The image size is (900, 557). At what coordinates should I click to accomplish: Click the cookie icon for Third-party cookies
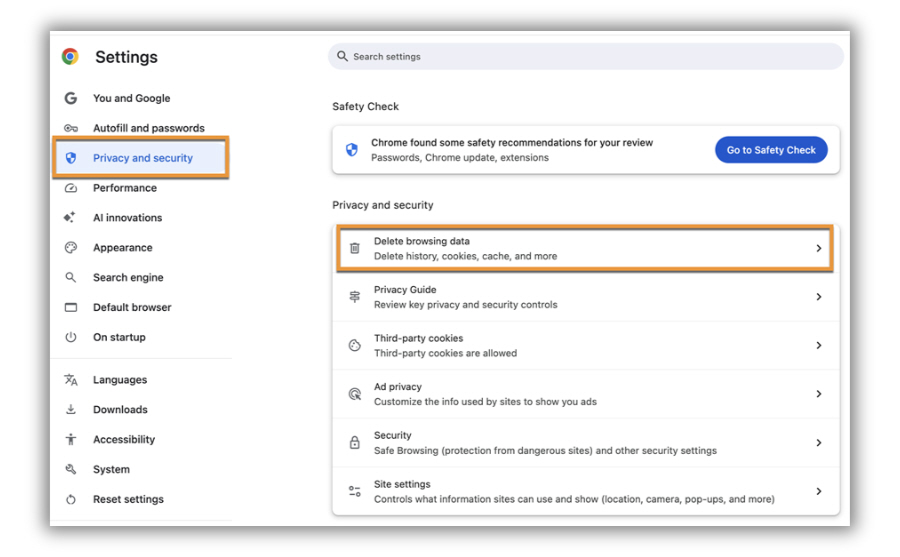355,345
